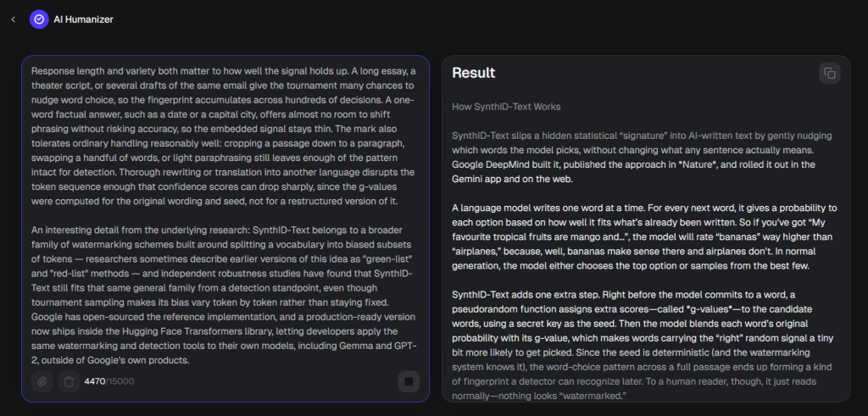Click the 4470/15000 character counter
868x416 pixels.
coord(109,381)
